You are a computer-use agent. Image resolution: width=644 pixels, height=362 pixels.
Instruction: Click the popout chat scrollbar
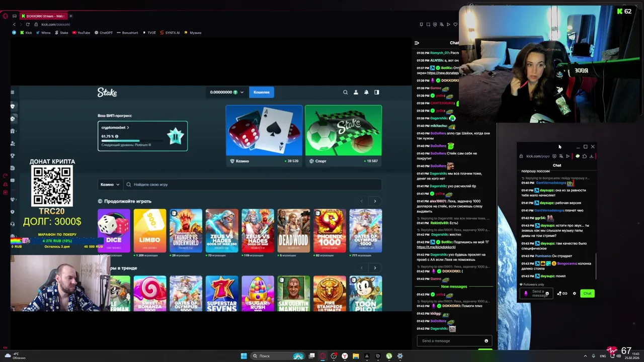click(x=596, y=266)
